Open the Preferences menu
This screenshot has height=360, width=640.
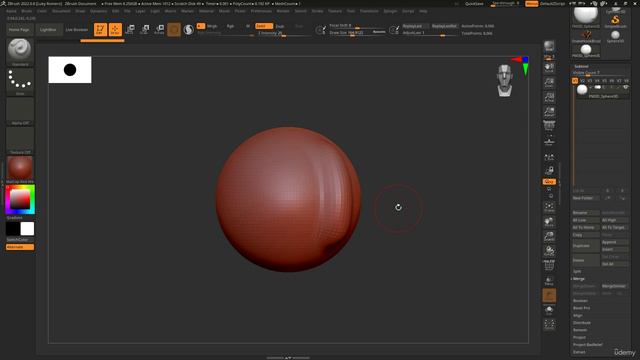(261, 11)
